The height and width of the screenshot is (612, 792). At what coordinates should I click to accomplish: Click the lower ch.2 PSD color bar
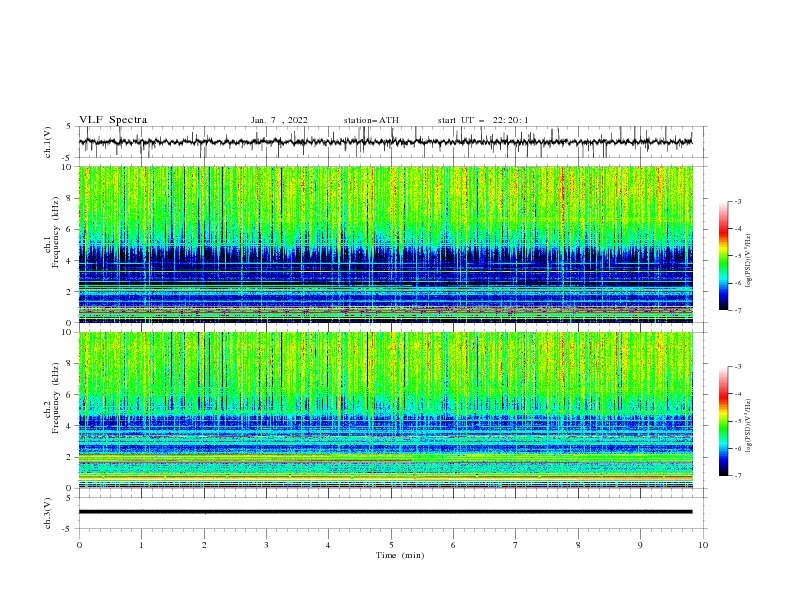point(723,421)
